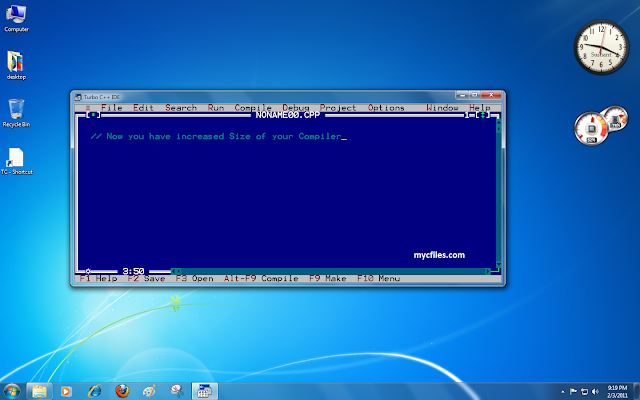The width and height of the screenshot is (640, 400).
Task: Select the Recycle Bin icon
Action: click(16, 113)
